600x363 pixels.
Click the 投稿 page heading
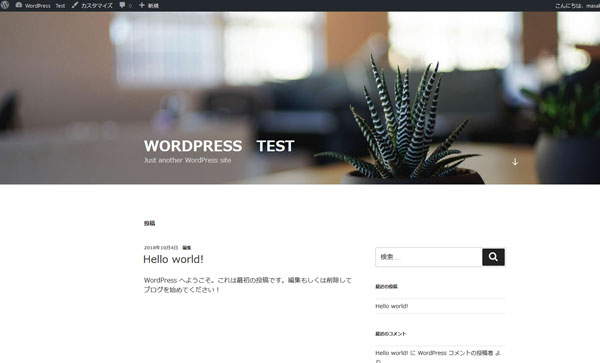click(x=149, y=223)
